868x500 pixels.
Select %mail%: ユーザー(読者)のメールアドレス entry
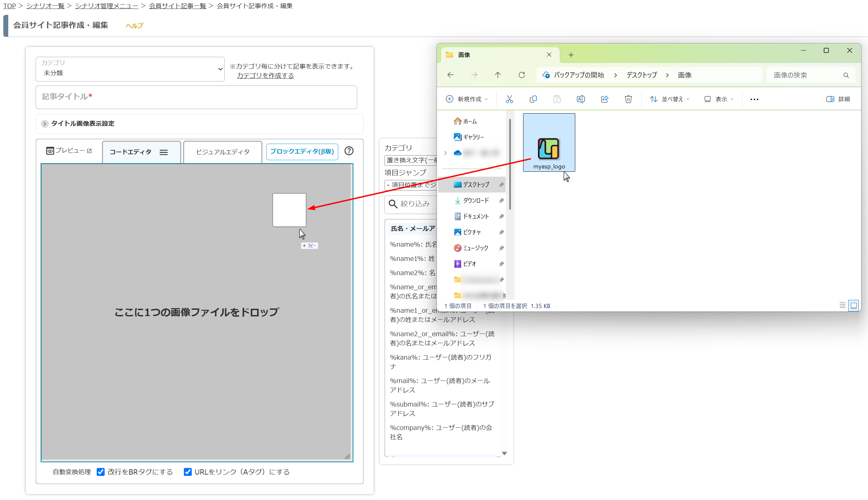click(440, 385)
